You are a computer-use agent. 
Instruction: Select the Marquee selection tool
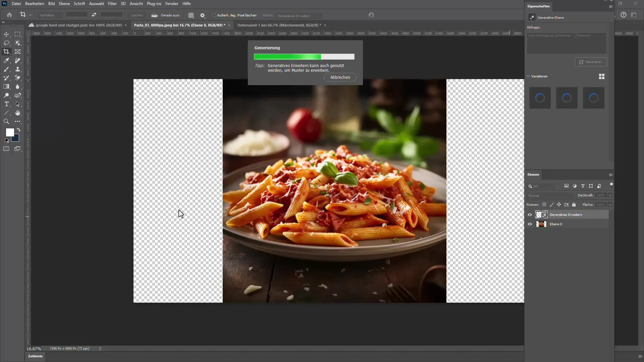coord(18,35)
